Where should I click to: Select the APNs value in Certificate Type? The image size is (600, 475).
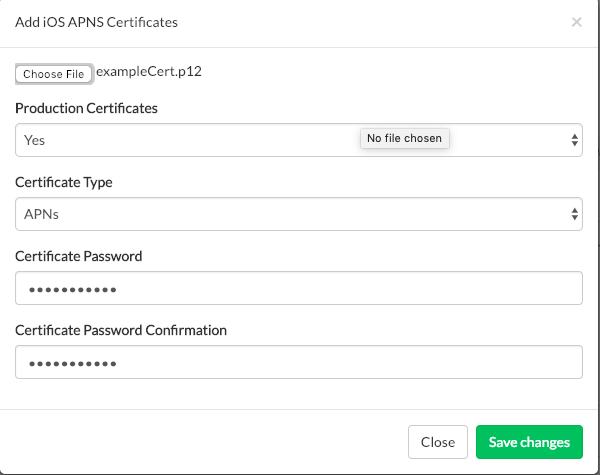pyautogui.click(x=41, y=213)
